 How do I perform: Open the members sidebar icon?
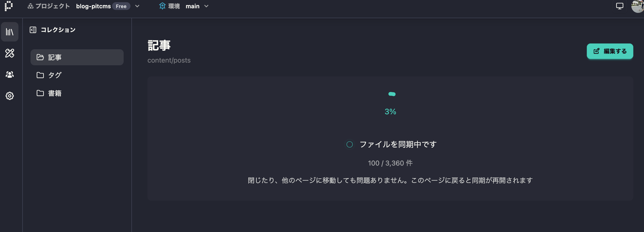click(9, 74)
